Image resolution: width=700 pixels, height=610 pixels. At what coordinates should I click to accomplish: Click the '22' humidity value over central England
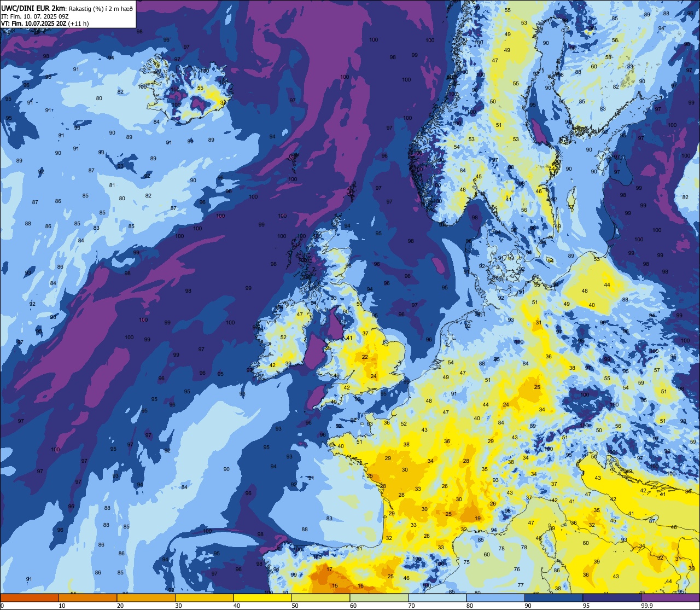tap(365, 357)
